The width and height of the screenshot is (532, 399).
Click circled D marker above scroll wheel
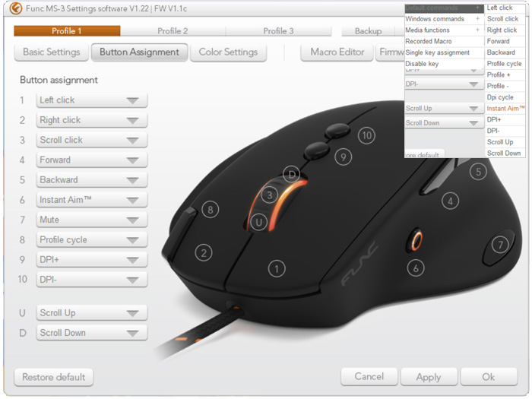[291, 175]
